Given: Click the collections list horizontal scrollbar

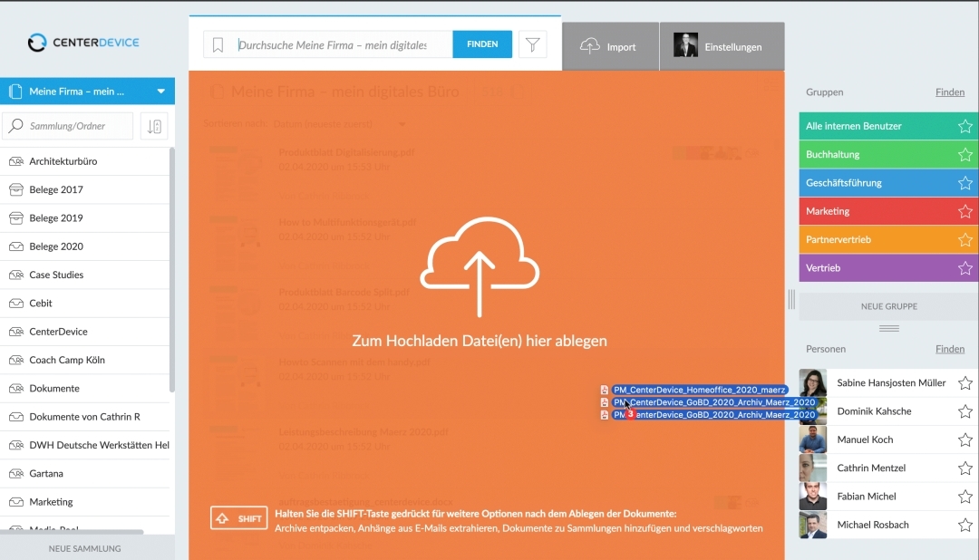Looking at the screenshot, I should click(x=73, y=532).
